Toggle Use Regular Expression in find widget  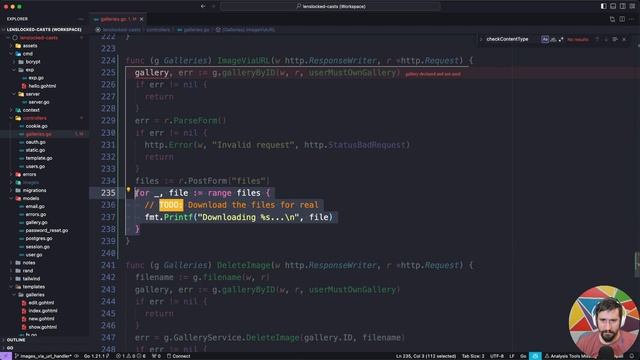coord(561,39)
